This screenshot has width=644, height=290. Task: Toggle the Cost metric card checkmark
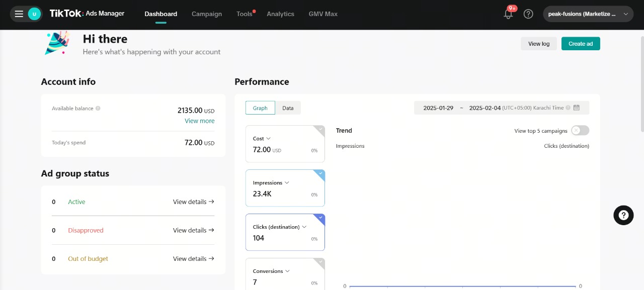tap(320, 130)
